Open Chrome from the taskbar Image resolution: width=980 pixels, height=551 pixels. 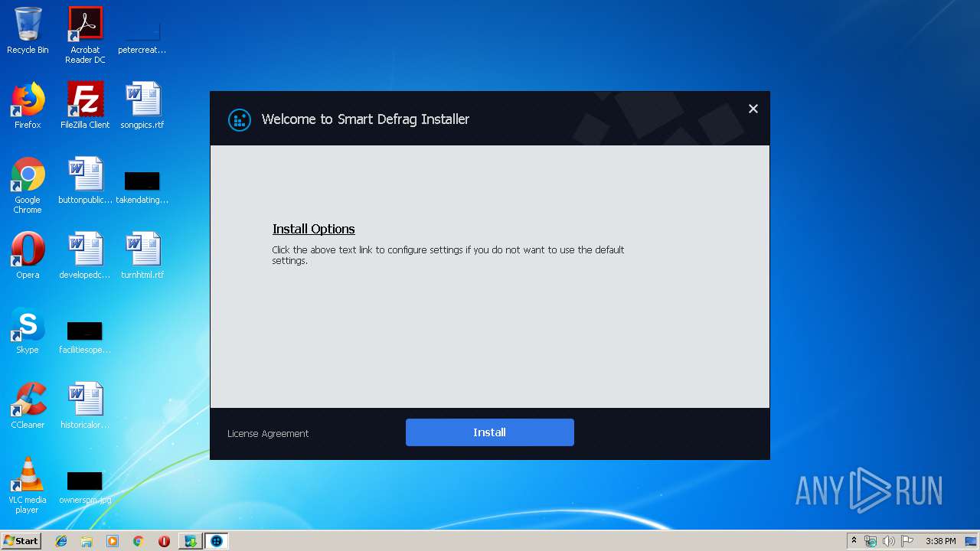pos(139,541)
